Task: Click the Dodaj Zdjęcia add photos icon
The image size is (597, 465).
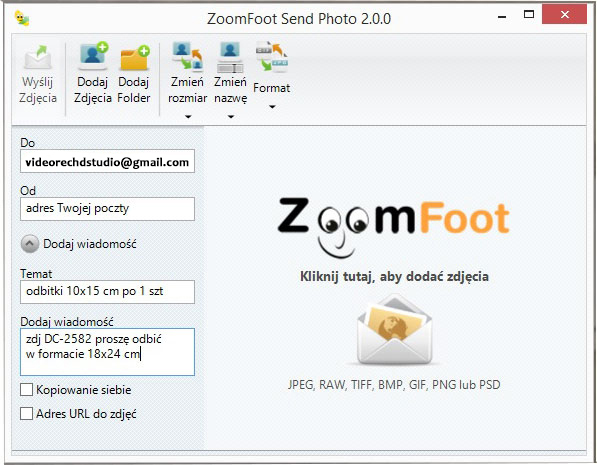Action: (93, 56)
